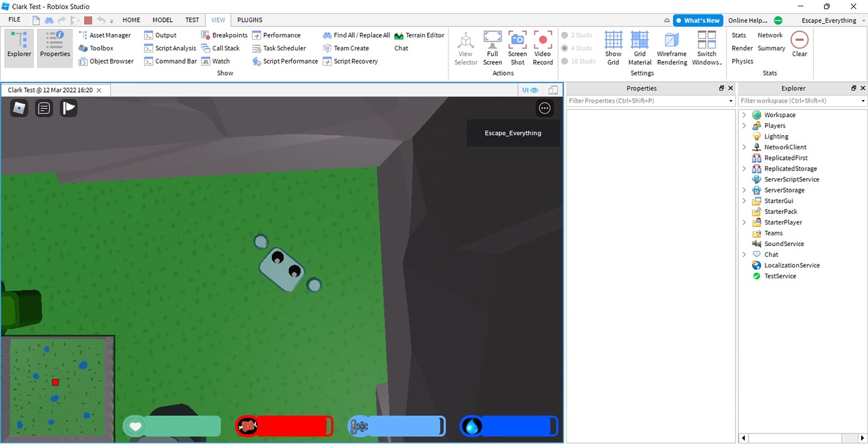The width and height of the screenshot is (868, 448).
Task: Open Script Performance window
Action: tap(285, 61)
